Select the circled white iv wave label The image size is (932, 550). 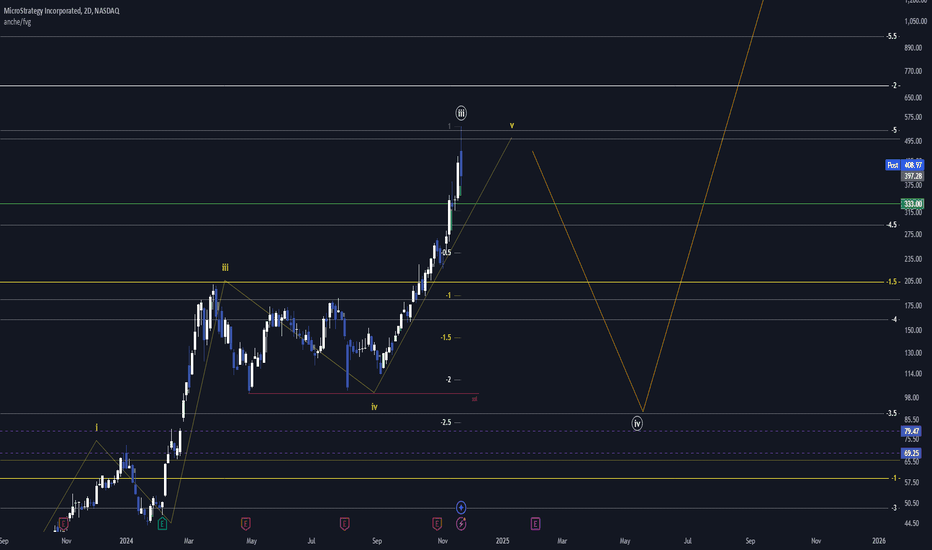[637, 423]
